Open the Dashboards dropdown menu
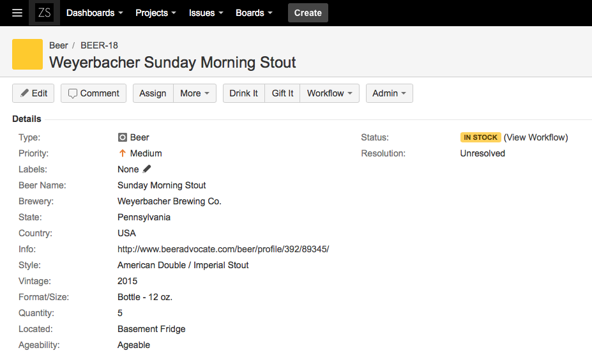Image resolution: width=592 pixels, height=364 pixels. pos(95,13)
